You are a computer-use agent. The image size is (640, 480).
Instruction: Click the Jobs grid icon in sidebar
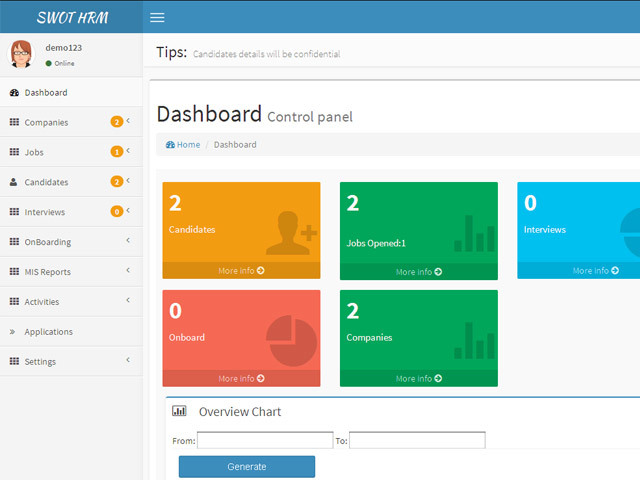tap(14, 152)
